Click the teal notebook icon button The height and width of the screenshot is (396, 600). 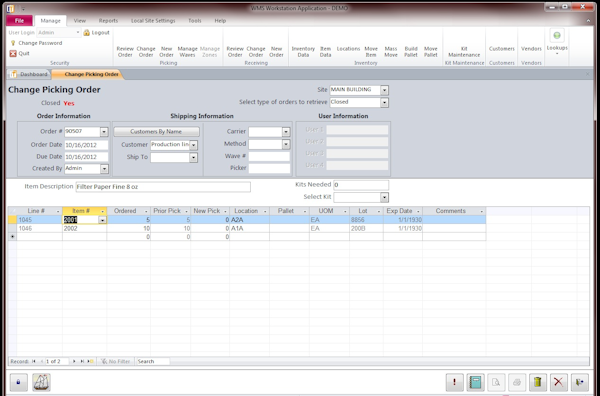(476, 382)
